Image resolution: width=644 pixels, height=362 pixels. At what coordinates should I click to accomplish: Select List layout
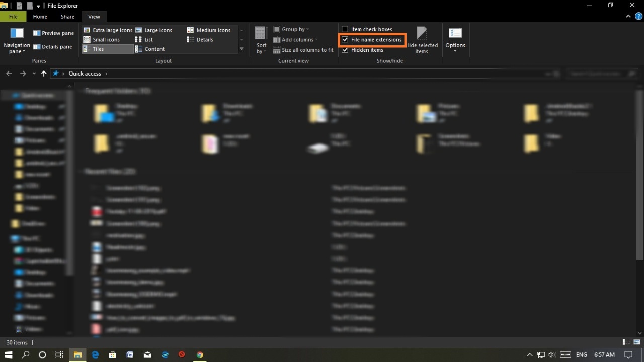(144, 40)
